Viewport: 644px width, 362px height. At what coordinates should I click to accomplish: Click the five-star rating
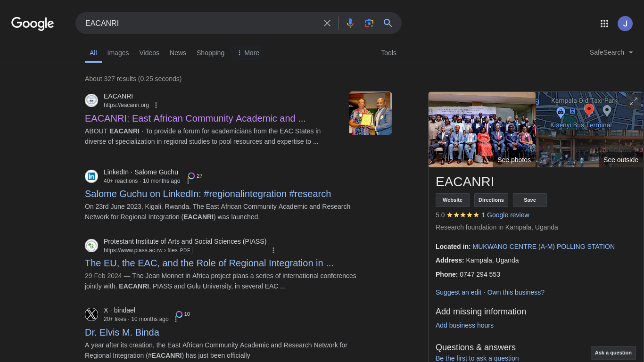pos(463,215)
